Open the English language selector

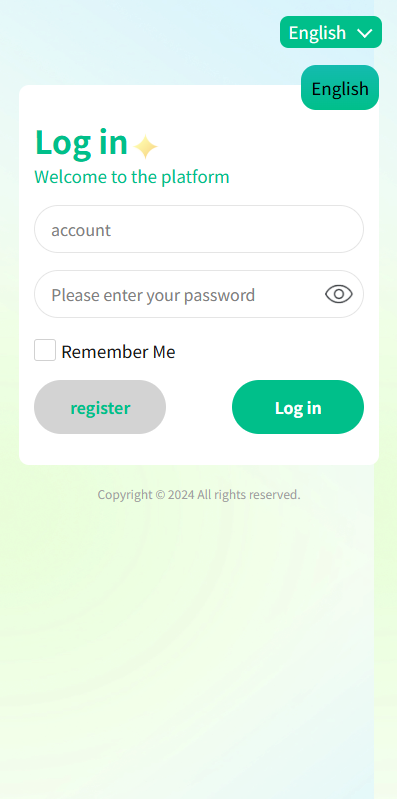[x=331, y=32]
